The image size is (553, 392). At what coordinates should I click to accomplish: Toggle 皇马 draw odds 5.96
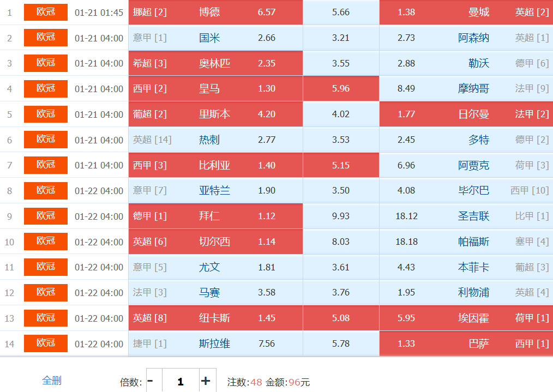(341, 89)
